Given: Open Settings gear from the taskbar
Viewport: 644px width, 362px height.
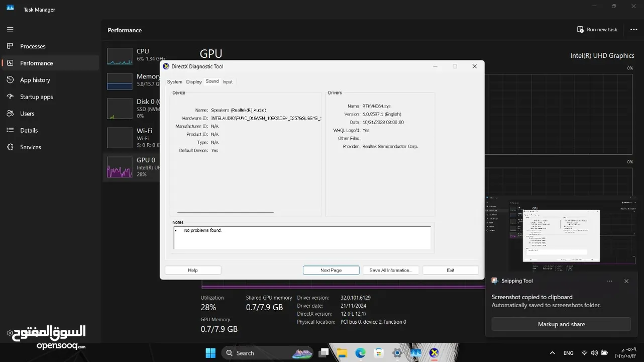Looking at the screenshot, I should (x=397, y=353).
